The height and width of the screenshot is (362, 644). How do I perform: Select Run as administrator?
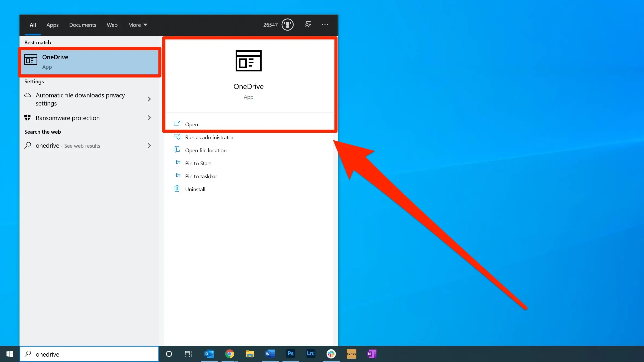point(209,137)
